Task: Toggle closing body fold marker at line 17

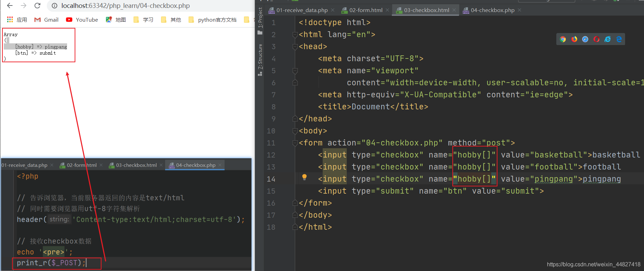Action: click(295, 215)
